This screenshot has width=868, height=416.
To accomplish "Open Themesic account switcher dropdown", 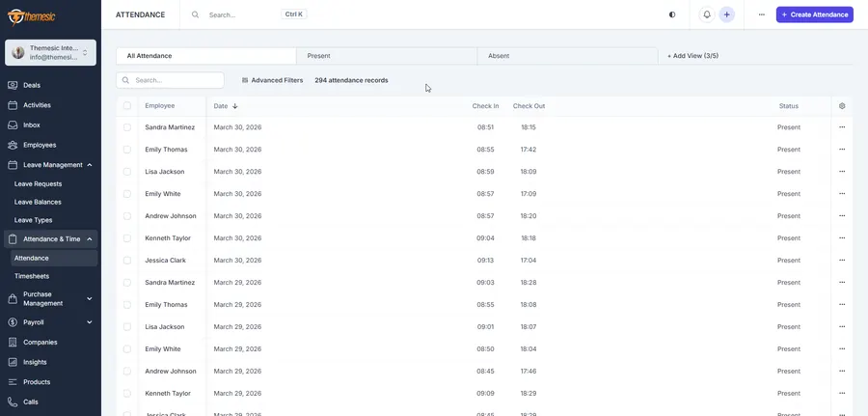I will (x=50, y=53).
